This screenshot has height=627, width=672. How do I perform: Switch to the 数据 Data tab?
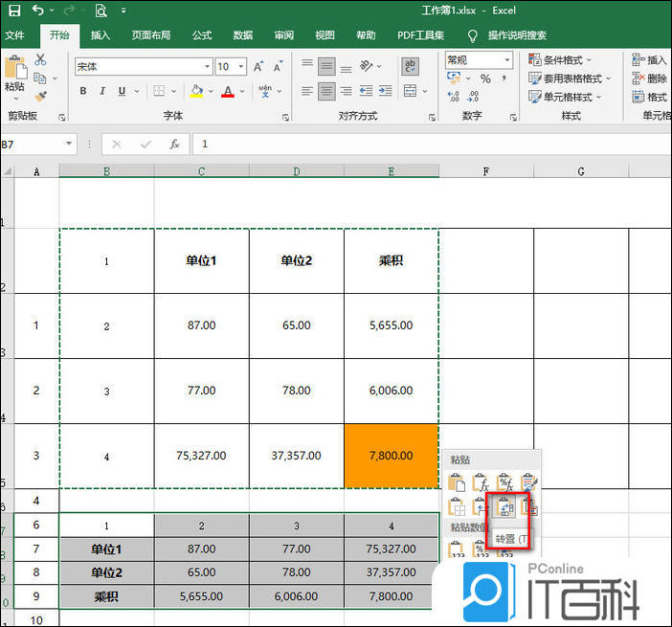tap(243, 35)
